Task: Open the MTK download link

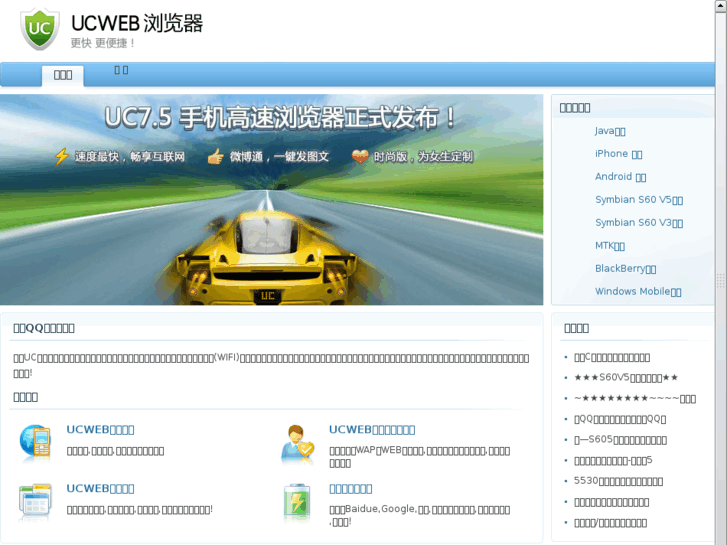Action: (610, 245)
